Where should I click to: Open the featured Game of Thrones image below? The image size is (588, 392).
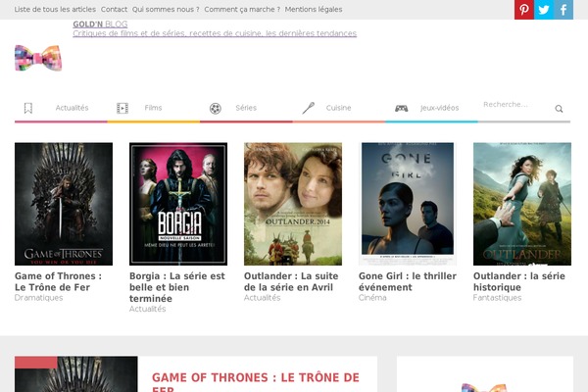point(76,374)
